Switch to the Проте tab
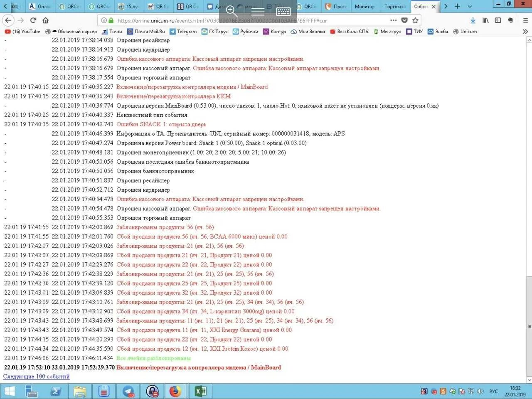This screenshot has height=399, width=532. [x=336, y=6]
